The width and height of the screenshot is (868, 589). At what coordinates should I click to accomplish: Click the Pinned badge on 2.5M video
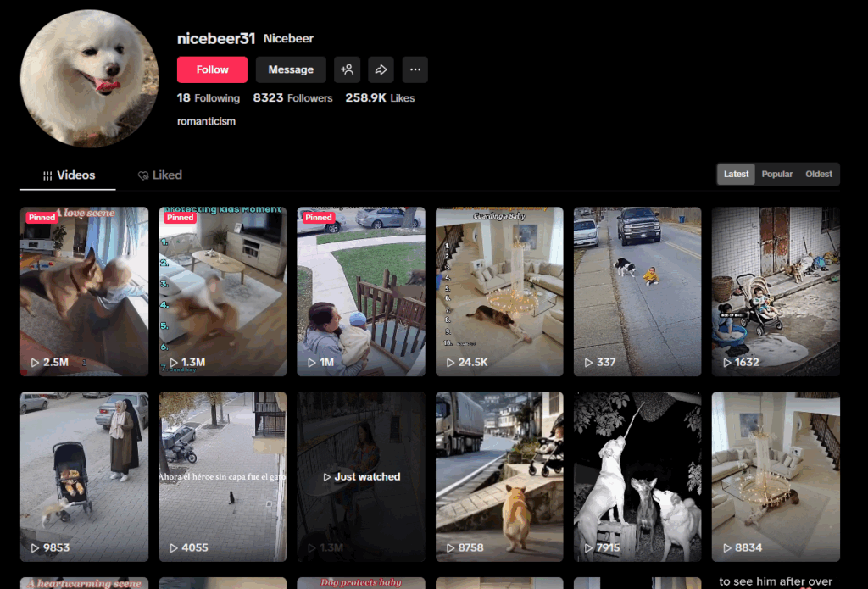pyautogui.click(x=42, y=218)
